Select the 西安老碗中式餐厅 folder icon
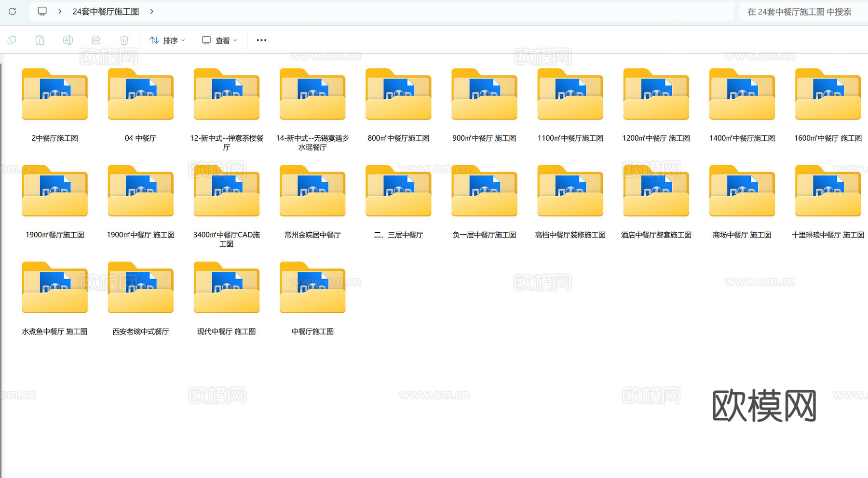This screenshot has width=868, height=478. pos(141,288)
